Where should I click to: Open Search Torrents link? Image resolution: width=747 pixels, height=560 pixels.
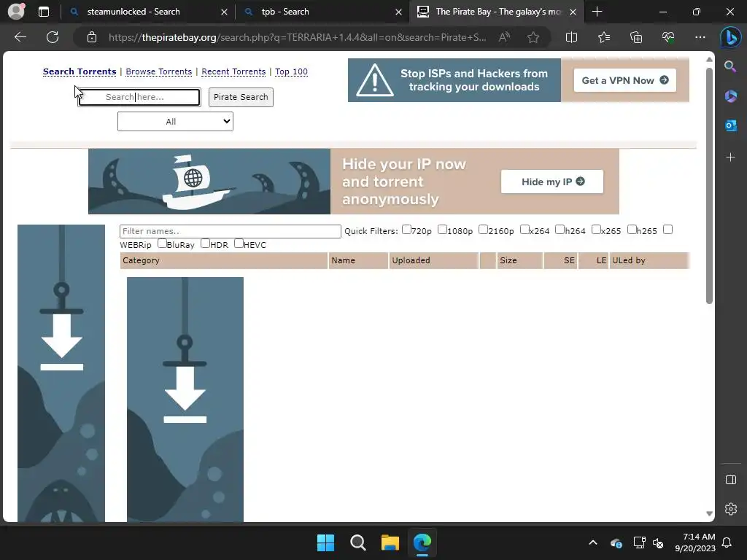pyautogui.click(x=80, y=71)
